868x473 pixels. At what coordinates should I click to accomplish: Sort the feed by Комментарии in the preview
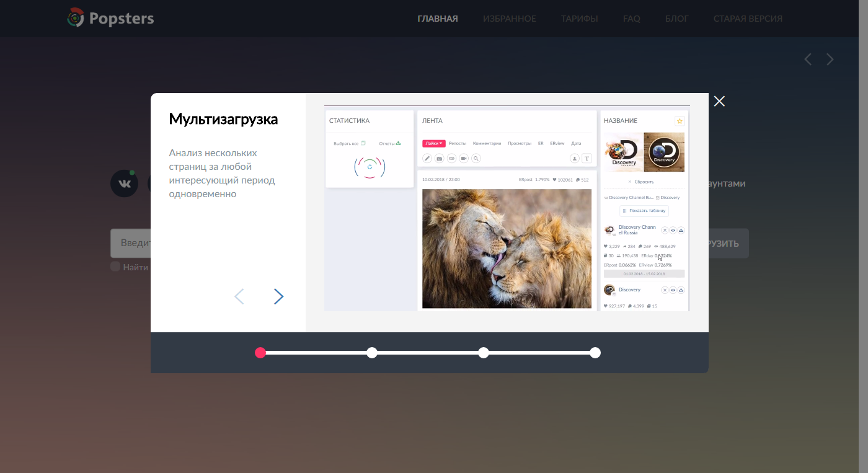[x=487, y=143]
